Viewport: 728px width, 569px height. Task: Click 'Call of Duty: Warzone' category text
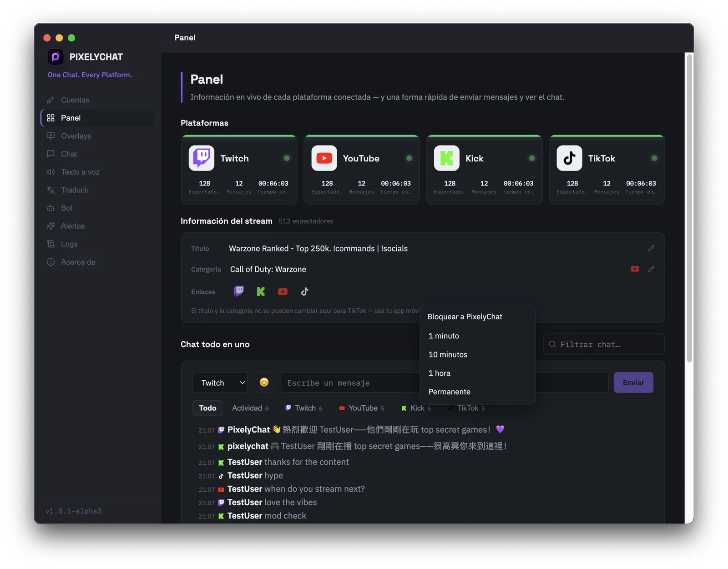point(268,270)
